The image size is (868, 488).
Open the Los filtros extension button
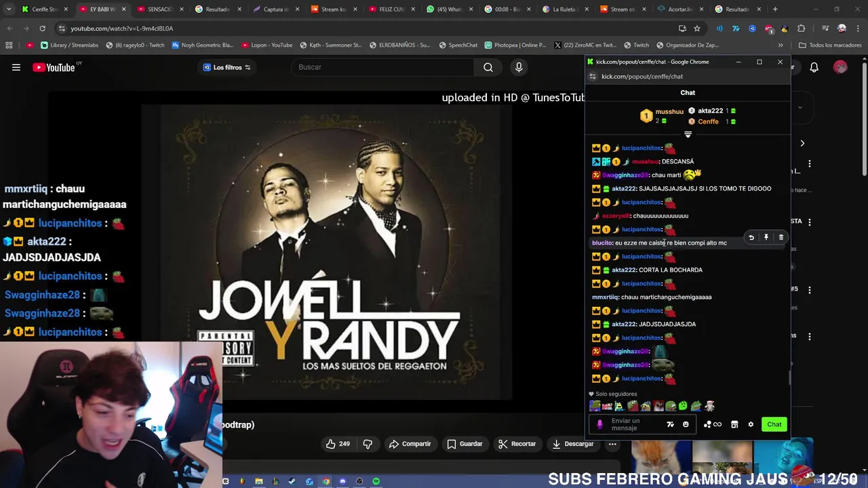pos(226,67)
